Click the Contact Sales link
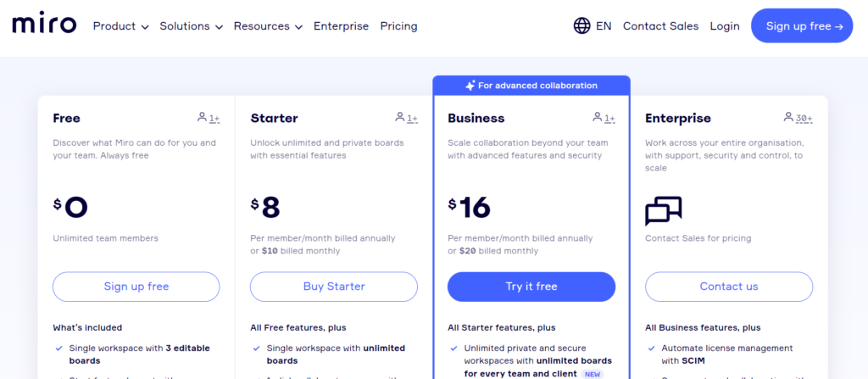 tap(660, 26)
